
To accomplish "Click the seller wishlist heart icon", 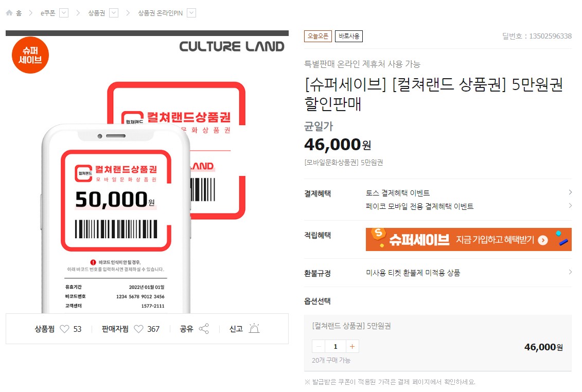I will (x=138, y=329).
